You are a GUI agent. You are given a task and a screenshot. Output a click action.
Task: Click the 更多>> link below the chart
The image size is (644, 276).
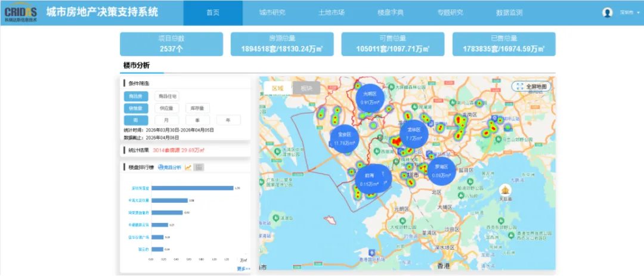click(243, 269)
